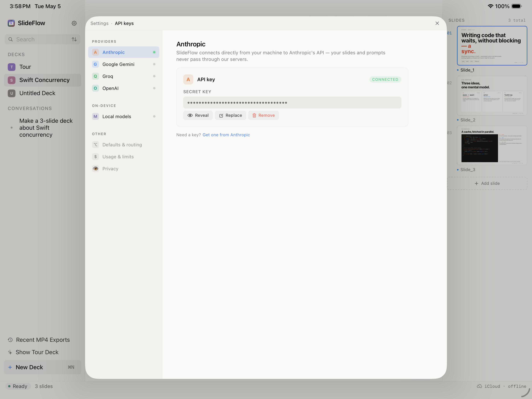This screenshot has height=399, width=532.
Task: Click the U icon for Untitled Deck
Action: point(12,93)
